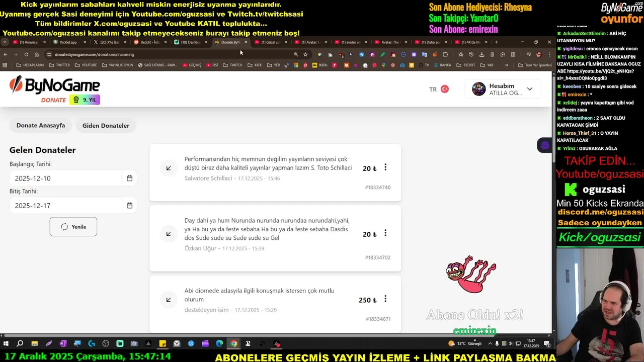Open a new browser tab
The width and height of the screenshot is (644, 362).
tap(497, 42)
